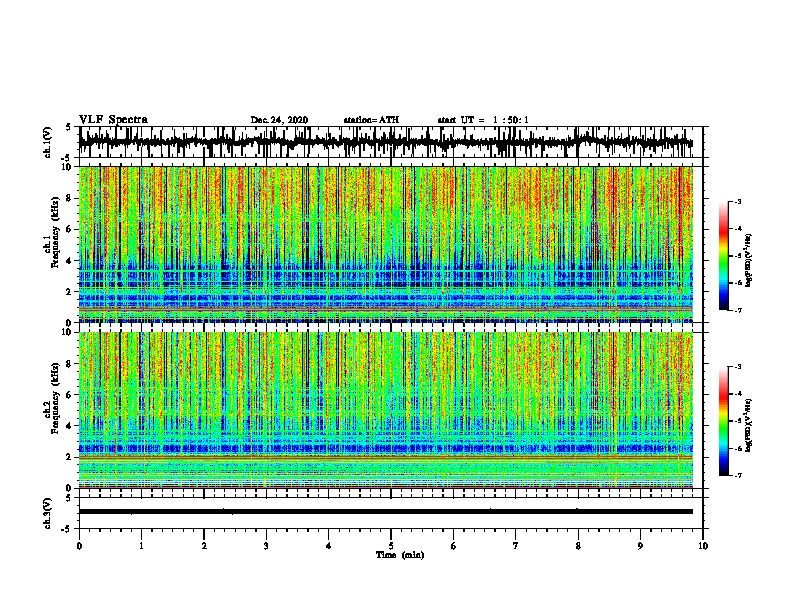
Task: Click the 'ch.1(V)' waveform axis label
Action: click(48, 142)
